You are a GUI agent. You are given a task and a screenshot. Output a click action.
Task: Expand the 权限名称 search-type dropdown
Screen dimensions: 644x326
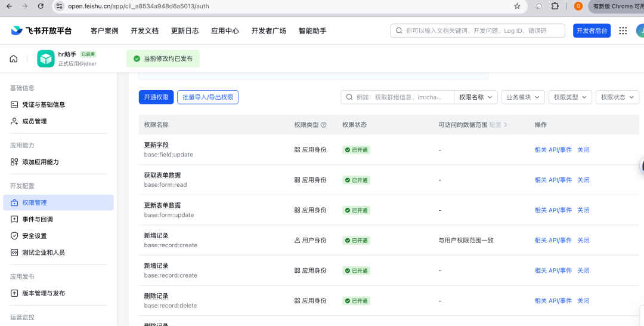point(476,97)
